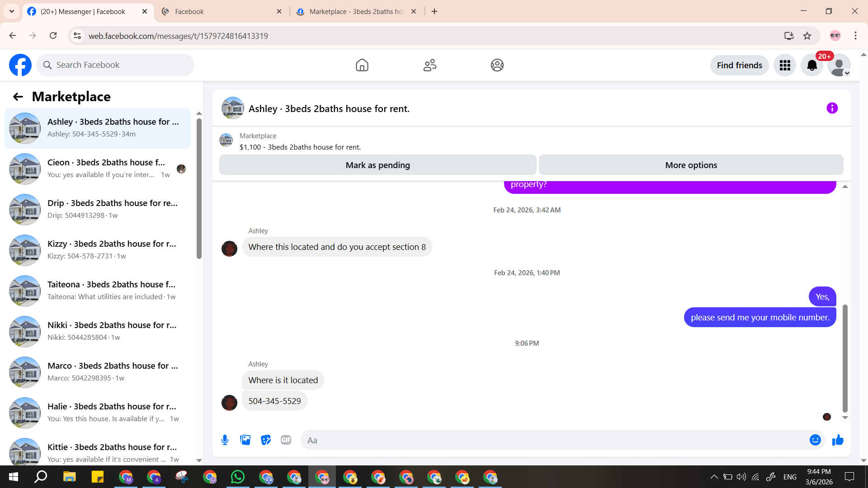Show hidden system tray icons

714,477
